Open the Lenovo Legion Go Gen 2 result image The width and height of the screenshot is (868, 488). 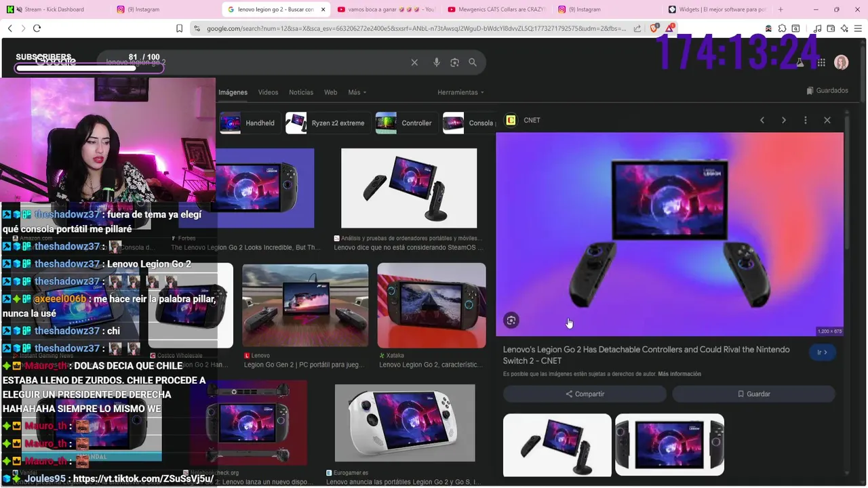tap(305, 306)
